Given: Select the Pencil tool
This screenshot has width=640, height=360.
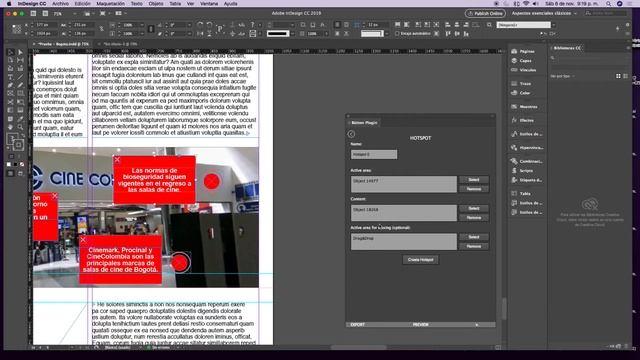Looking at the screenshot, I should [x=20, y=85].
